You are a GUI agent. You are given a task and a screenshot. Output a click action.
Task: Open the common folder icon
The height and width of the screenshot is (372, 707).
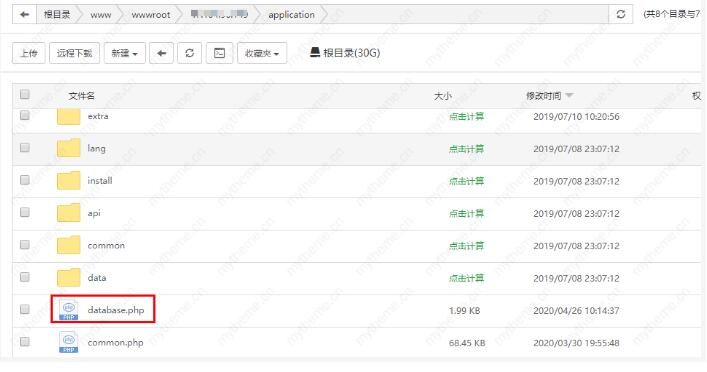(x=69, y=245)
